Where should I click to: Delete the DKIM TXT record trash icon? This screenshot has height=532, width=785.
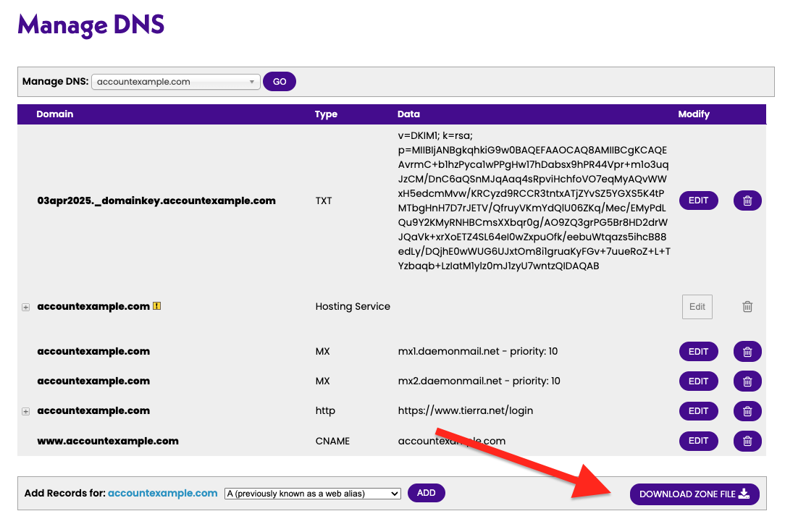tap(747, 200)
